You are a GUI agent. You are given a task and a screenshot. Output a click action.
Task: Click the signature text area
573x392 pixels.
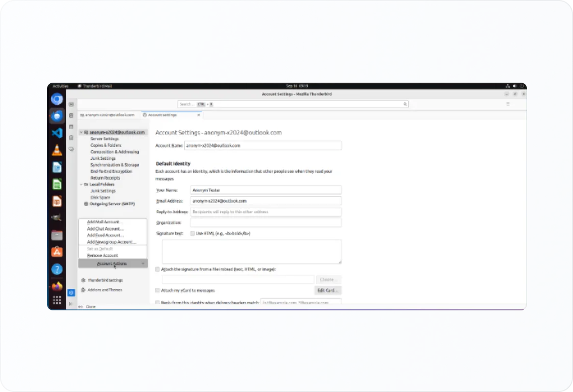pos(251,252)
